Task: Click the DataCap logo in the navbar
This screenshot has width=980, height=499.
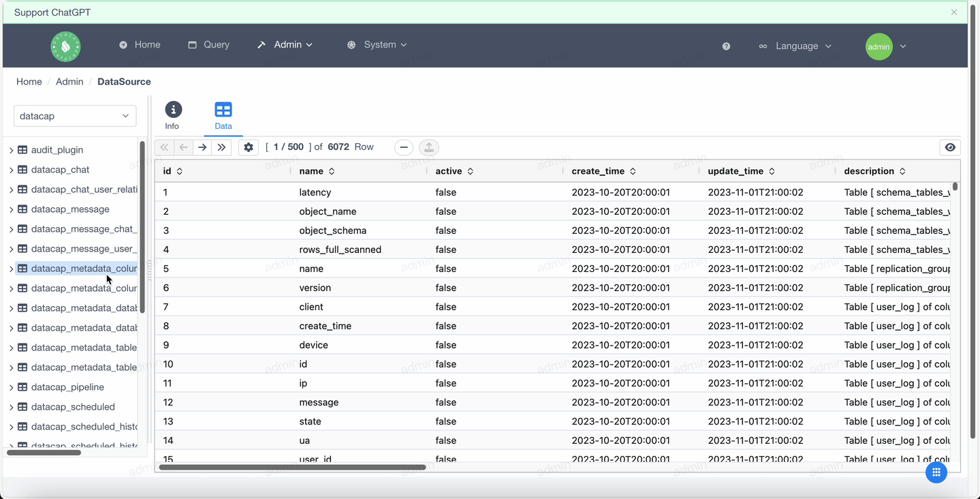Action: (65, 46)
